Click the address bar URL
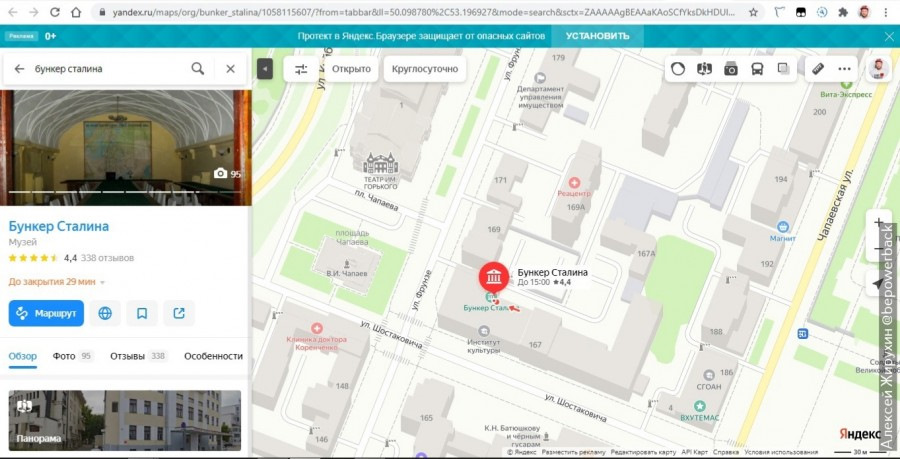 pos(422,12)
